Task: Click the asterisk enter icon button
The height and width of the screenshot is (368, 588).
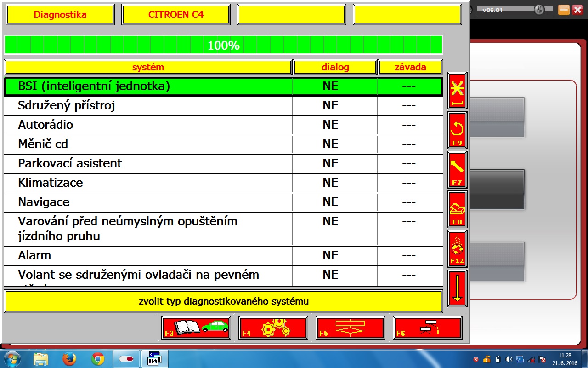Action: coord(457,91)
